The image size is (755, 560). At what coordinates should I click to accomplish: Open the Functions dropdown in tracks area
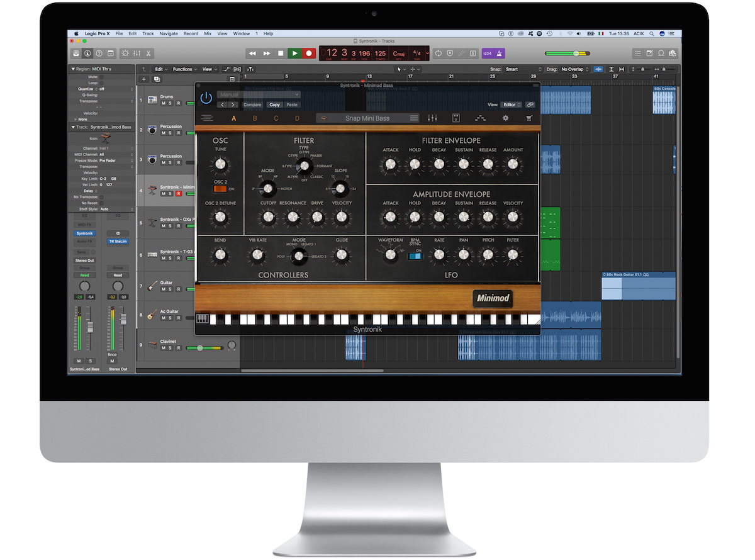tap(184, 69)
